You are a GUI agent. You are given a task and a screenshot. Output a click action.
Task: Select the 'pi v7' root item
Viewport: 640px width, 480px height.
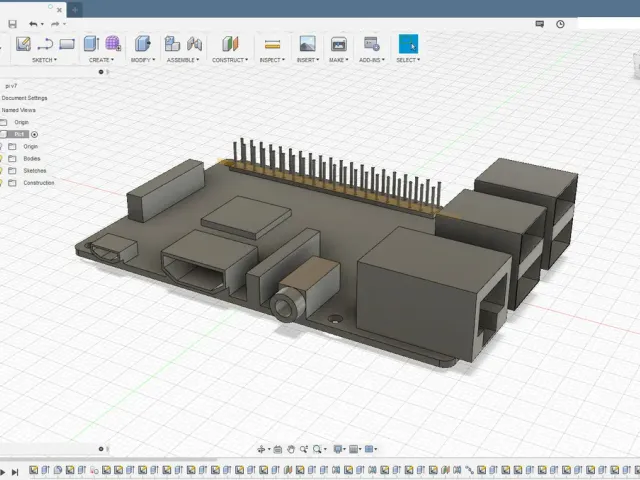(x=11, y=86)
